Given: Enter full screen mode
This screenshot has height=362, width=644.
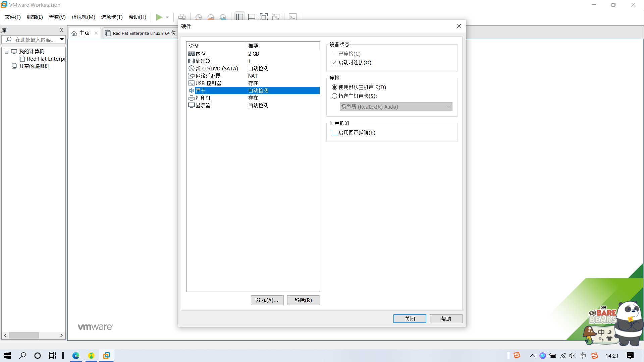Looking at the screenshot, I should 264,16.
